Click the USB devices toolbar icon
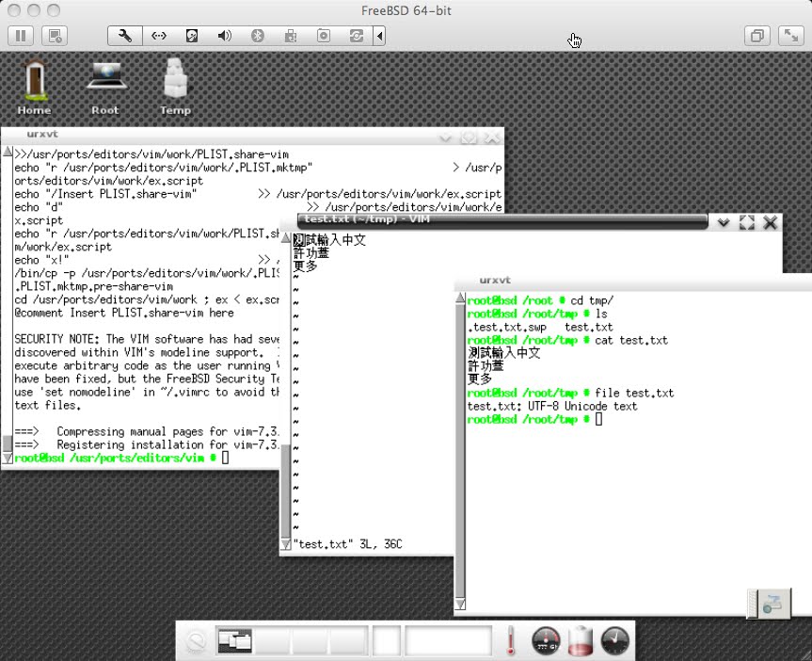Screen dimensions: 812x661 [290, 35]
